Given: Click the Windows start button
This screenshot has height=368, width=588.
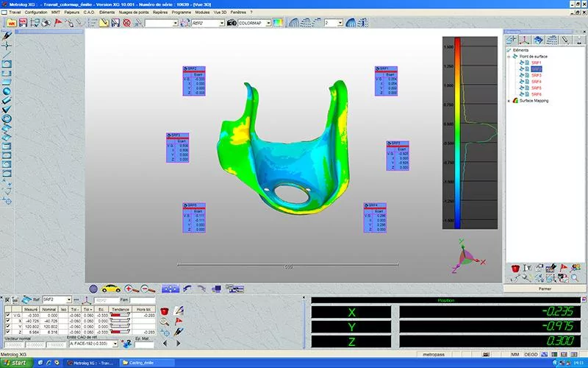Looking at the screenshot, I should pyautogui.click(x=15, y=363).
